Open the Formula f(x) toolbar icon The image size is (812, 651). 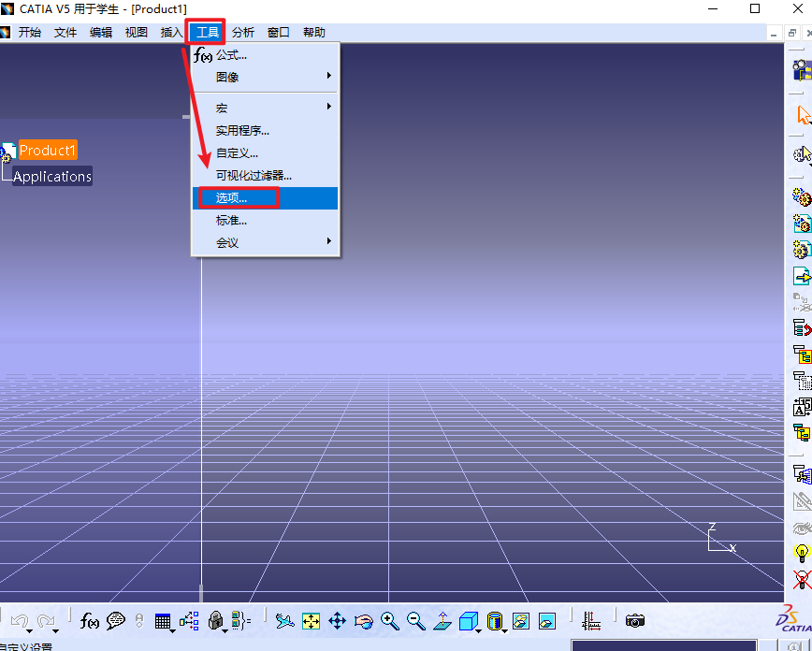point(90,620)
